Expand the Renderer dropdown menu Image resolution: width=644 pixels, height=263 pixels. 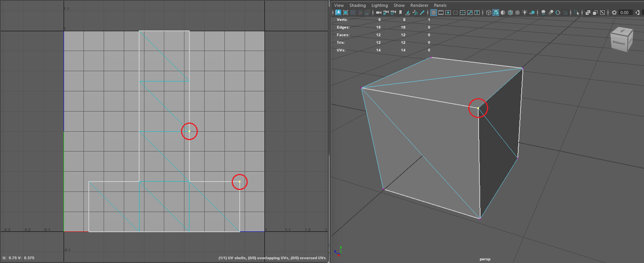coord(419,5)
